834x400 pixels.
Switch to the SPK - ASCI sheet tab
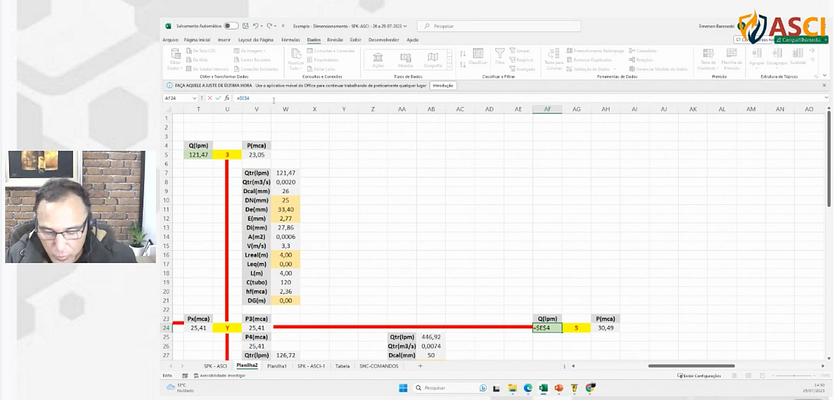click(215, 366)
